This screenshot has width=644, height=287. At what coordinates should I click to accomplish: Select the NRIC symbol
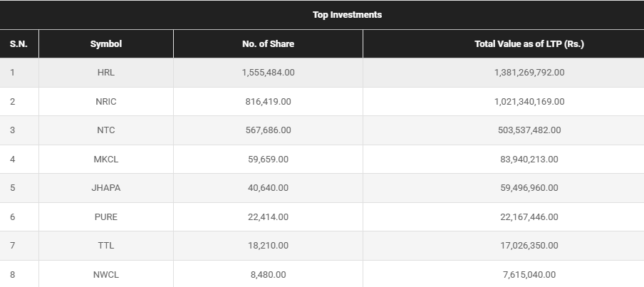105,102
